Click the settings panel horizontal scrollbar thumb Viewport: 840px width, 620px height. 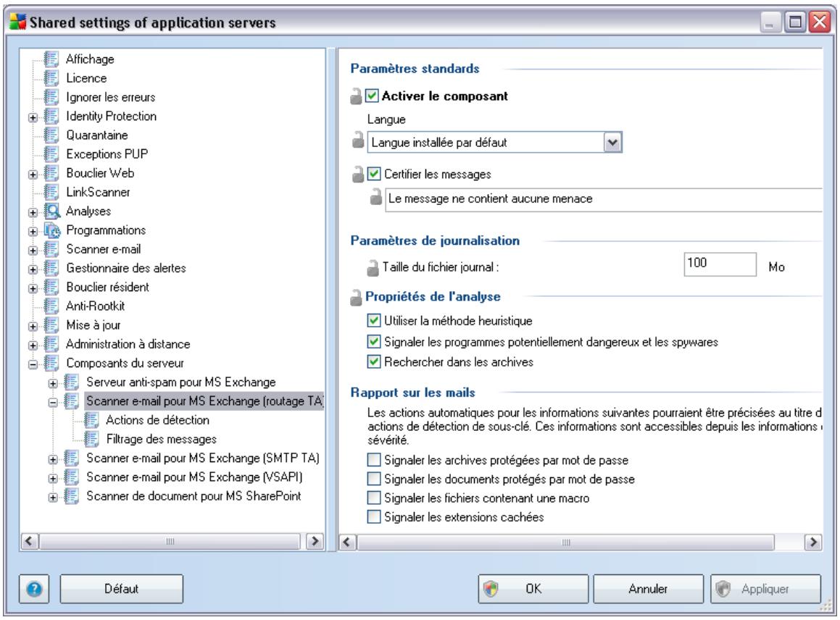tap(566, 542)
